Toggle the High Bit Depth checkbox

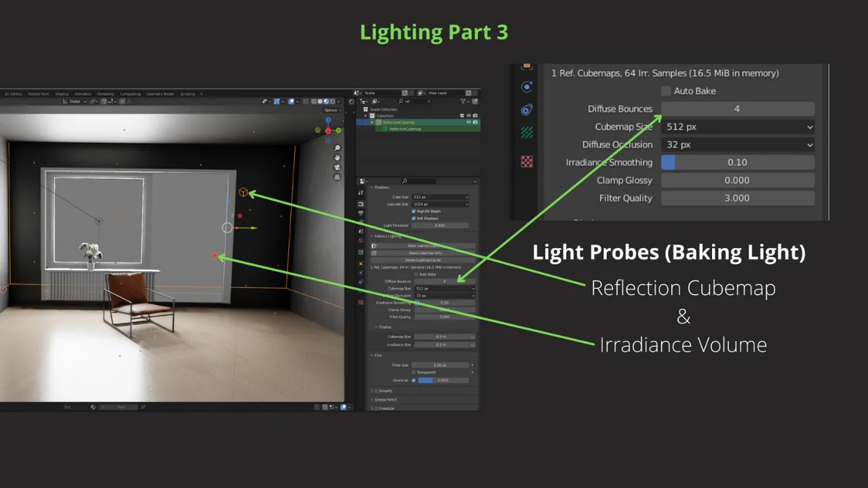point(414,211)
